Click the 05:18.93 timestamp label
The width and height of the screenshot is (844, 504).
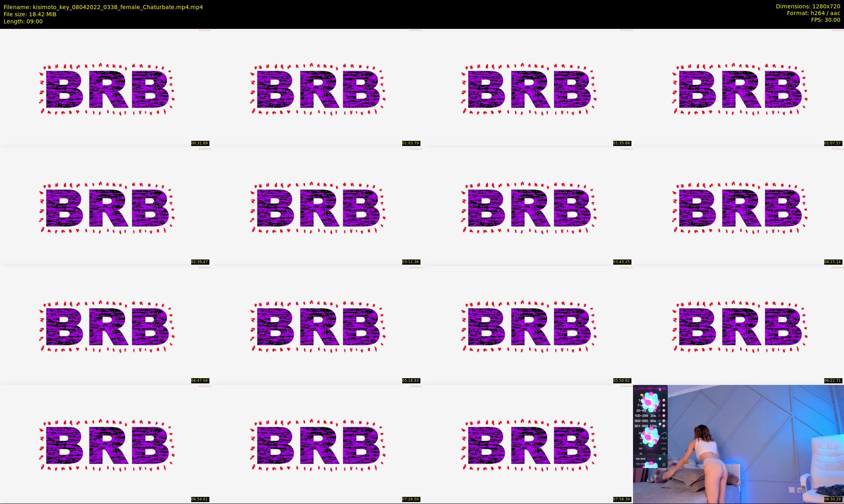click(411, 381)
